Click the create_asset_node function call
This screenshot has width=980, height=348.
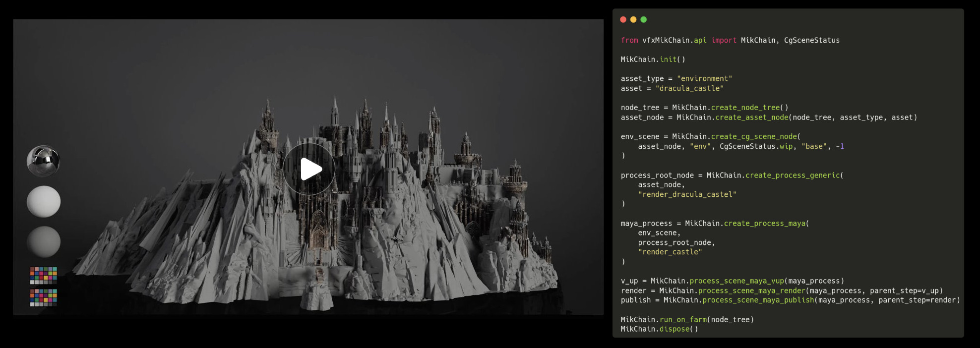click(x=751, y=117)
